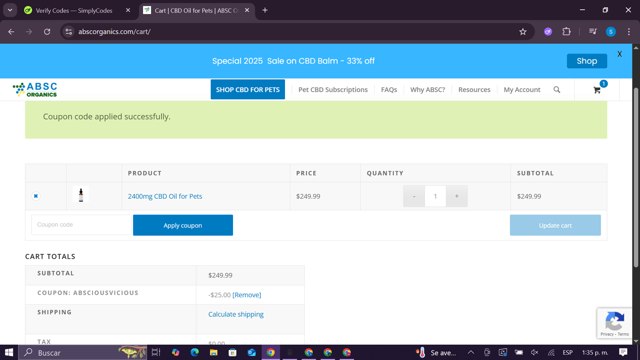Open the browser extensions puzzle icon
640x360 pixels.
click(567, 31)
